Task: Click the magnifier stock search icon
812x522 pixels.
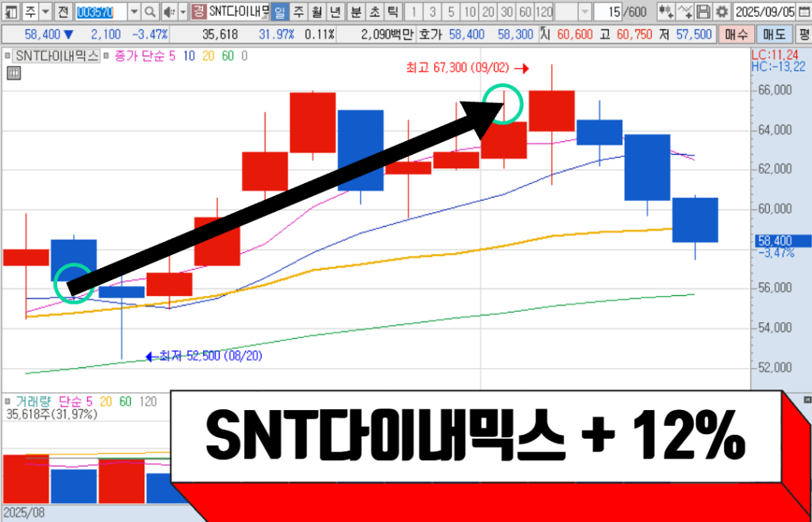Action: [151, 12]
